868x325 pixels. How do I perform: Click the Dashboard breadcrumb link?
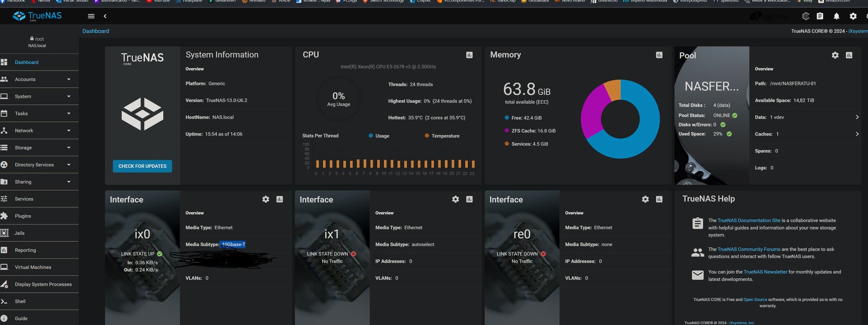tap(96, 31)
